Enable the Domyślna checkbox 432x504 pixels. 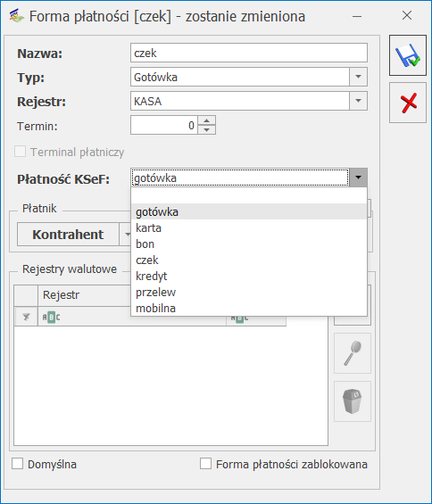point(17,464)
